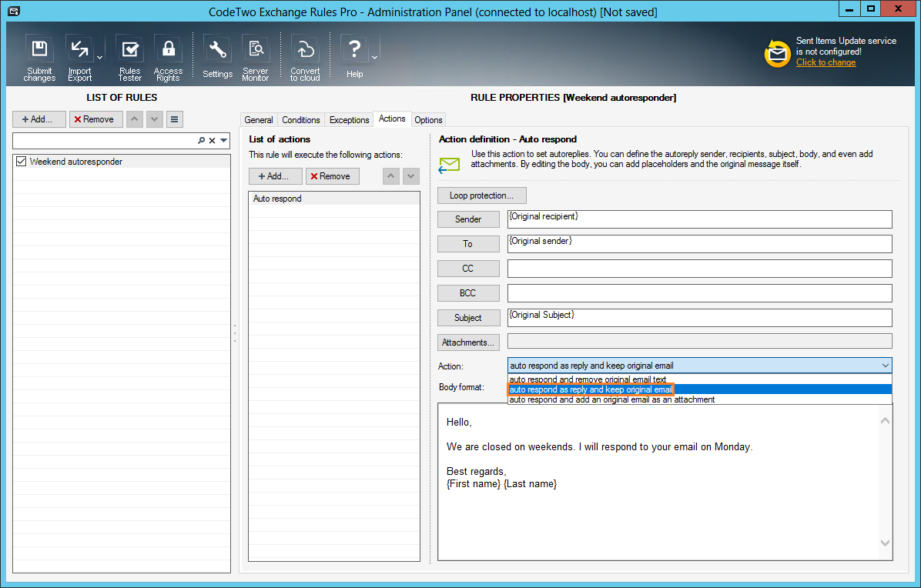
Task: Click the To field with {Original sender}
Action: 699,243
